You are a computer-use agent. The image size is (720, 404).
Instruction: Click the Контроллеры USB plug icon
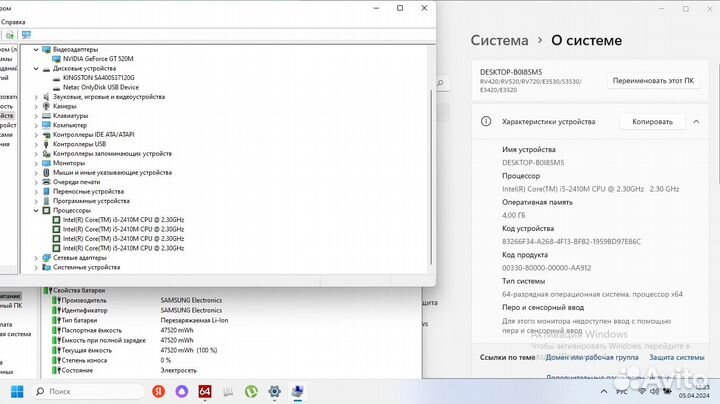point(46,144)
